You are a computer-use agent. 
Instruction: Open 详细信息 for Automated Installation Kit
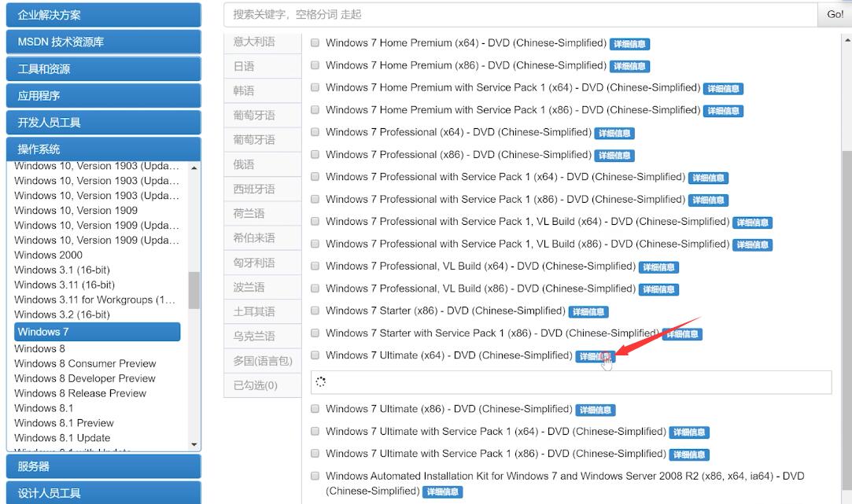[442, 492]
